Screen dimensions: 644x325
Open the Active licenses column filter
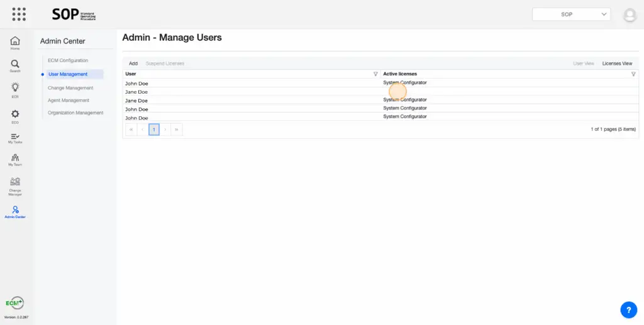click(633, 74)
